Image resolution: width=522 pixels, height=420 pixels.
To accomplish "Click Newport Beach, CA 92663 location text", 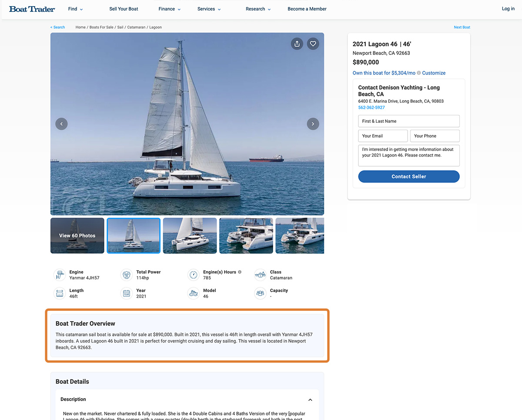I will point(381,53).
